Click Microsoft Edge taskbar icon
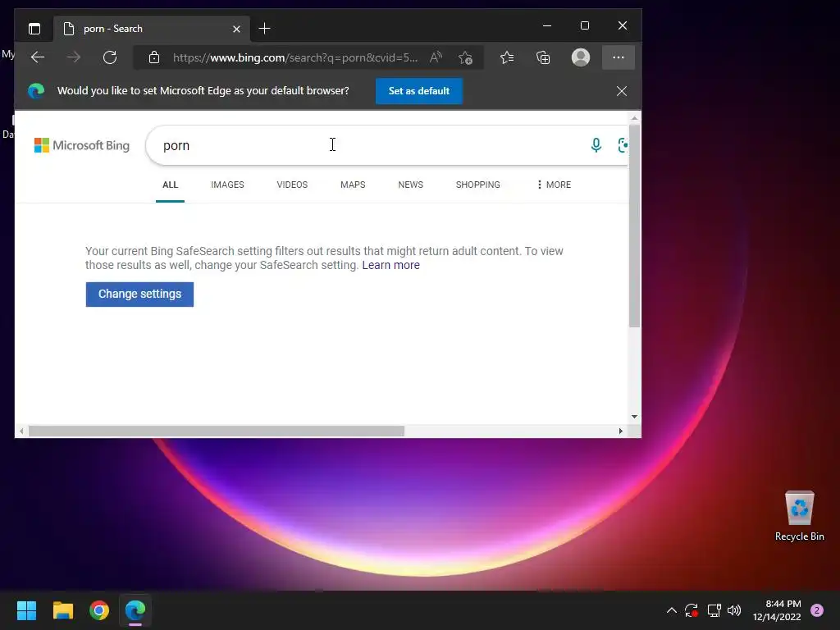 tap(135, 610)
